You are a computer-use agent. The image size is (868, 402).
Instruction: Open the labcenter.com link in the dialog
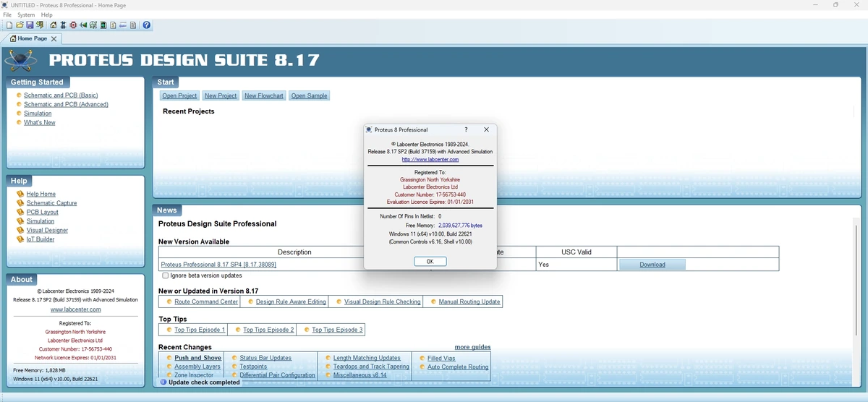coord(430,159)
